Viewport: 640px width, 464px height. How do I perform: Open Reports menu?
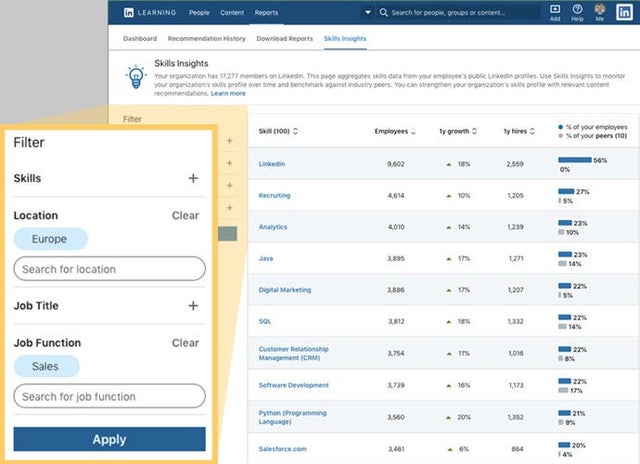pos(266,13)
